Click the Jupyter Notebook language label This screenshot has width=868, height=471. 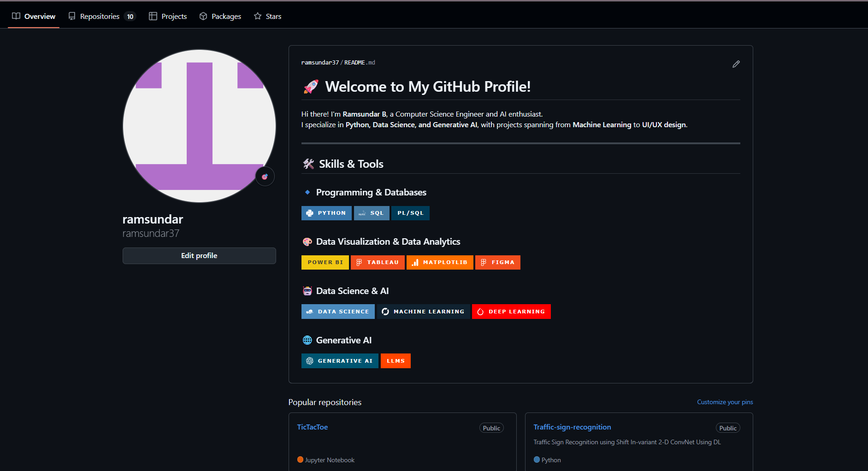[x=330, y=460]
